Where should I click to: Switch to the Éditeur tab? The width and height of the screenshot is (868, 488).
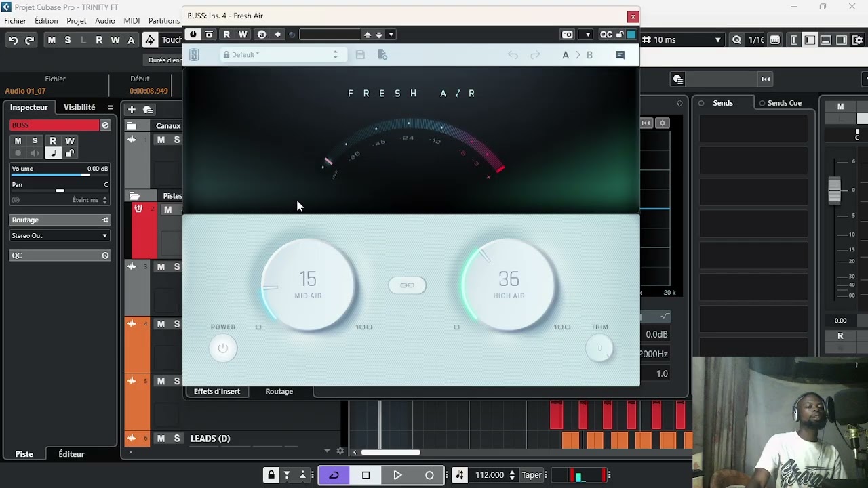coord(71,454)
